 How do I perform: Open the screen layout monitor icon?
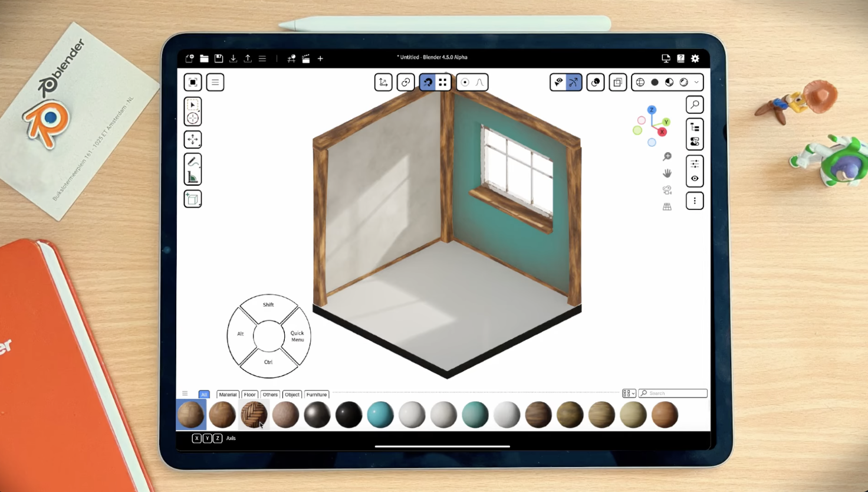click(666, 58)
